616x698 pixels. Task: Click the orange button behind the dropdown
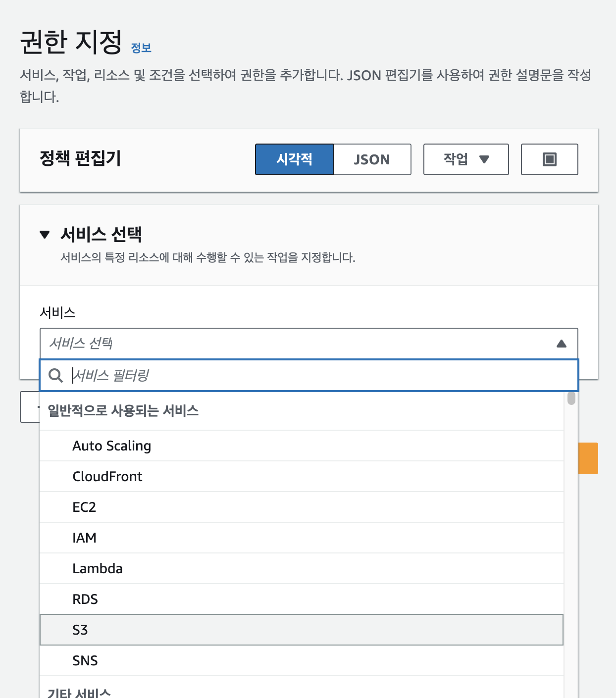[588, 458]
